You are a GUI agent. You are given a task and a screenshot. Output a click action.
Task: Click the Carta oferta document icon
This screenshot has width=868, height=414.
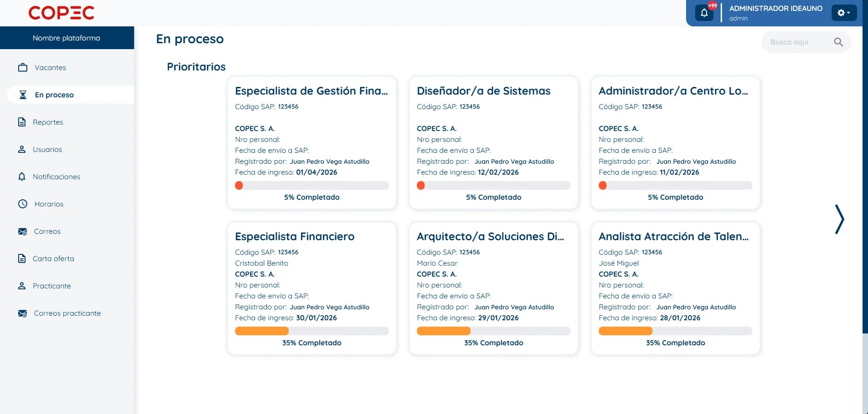[x=22, y=258]
